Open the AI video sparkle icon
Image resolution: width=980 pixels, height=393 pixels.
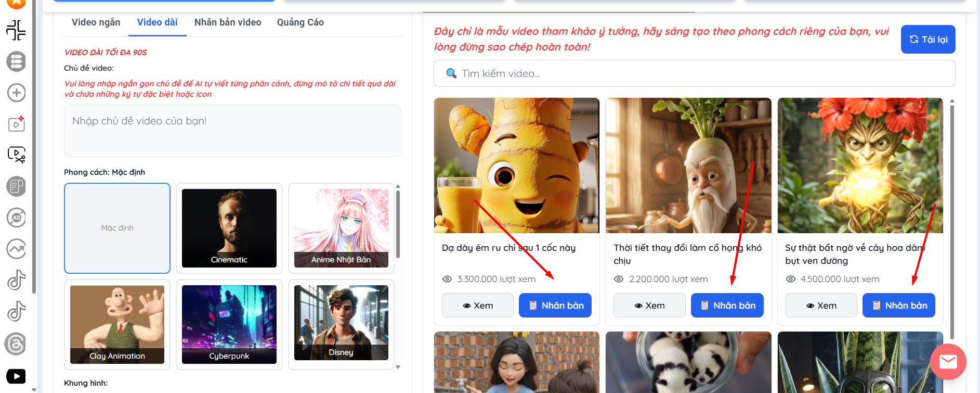pos(16,124)
